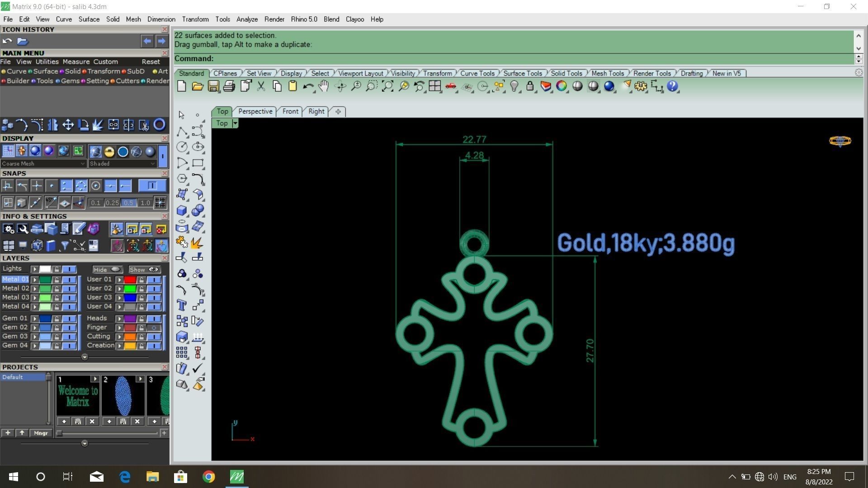Click the Zoom Extents icon
Screen dimensions: 868x488
coord(387,86)
